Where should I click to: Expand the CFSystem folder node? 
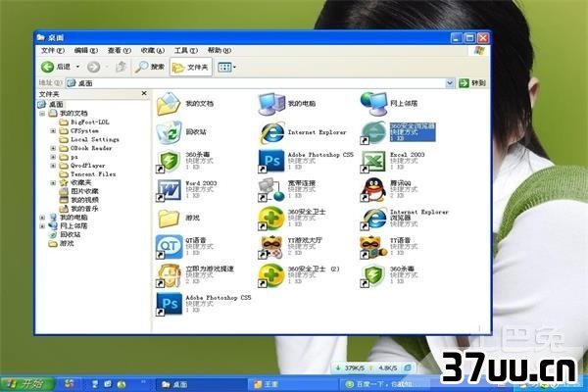(53, 131)
